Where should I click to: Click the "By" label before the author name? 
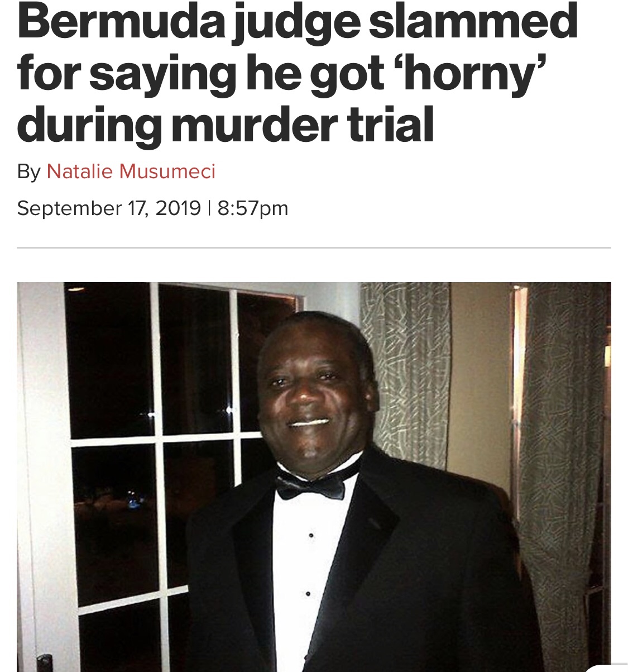28,171
